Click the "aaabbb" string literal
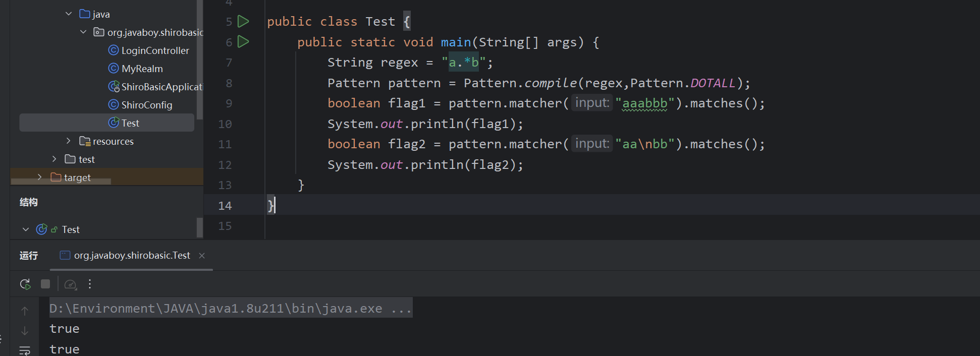 [x=645, y=103]
